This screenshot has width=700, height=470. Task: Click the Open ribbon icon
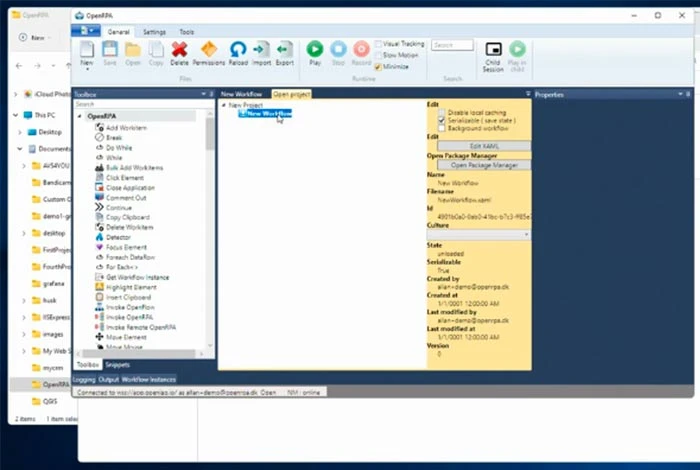[133, 54]
